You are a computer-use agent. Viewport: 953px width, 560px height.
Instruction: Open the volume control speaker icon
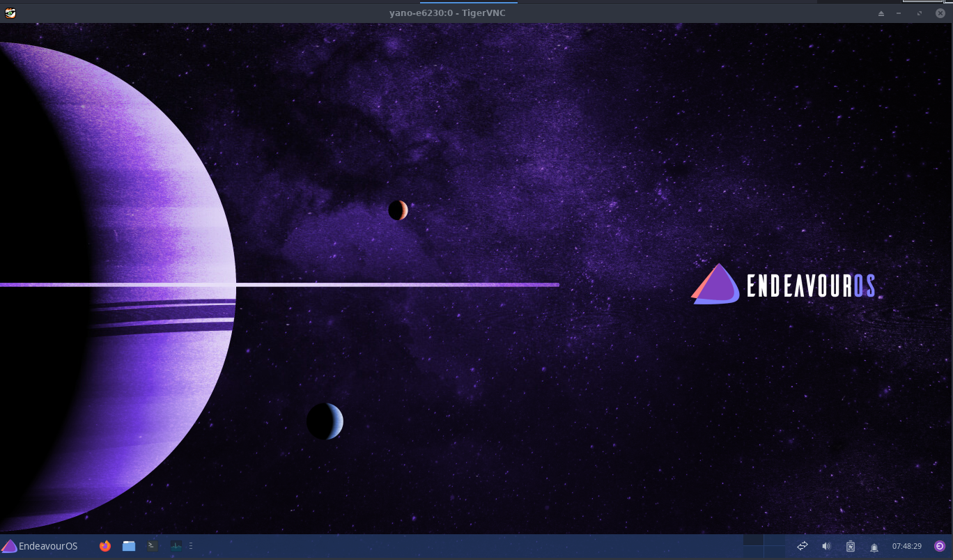(x=826, y=546)
